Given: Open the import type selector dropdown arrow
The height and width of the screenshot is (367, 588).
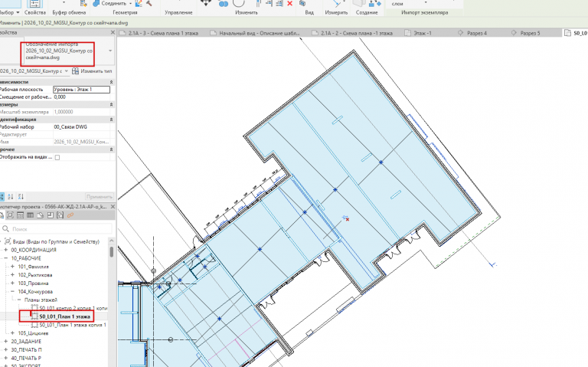Looking at the screenshot, I should (x=110, y=51).
